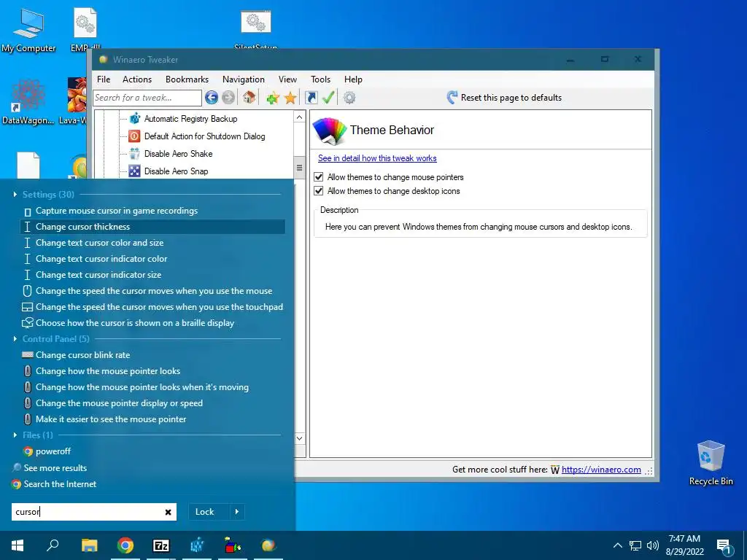Click the Windows Start button

click(18, 545)
